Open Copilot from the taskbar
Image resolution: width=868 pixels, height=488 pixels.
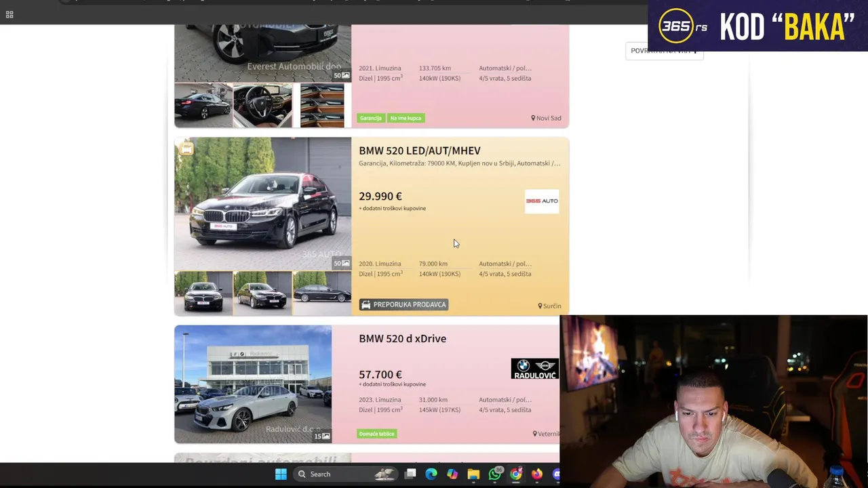click(x=452, y=474)
